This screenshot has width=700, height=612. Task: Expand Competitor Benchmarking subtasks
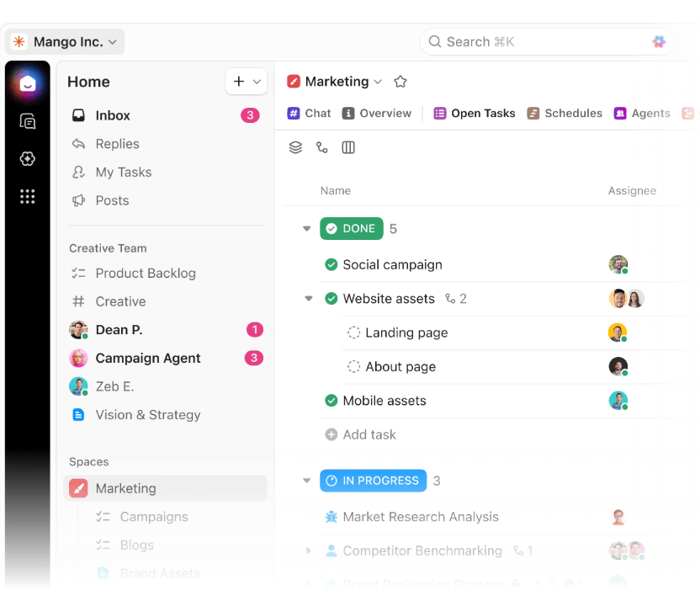pos(308,551)
